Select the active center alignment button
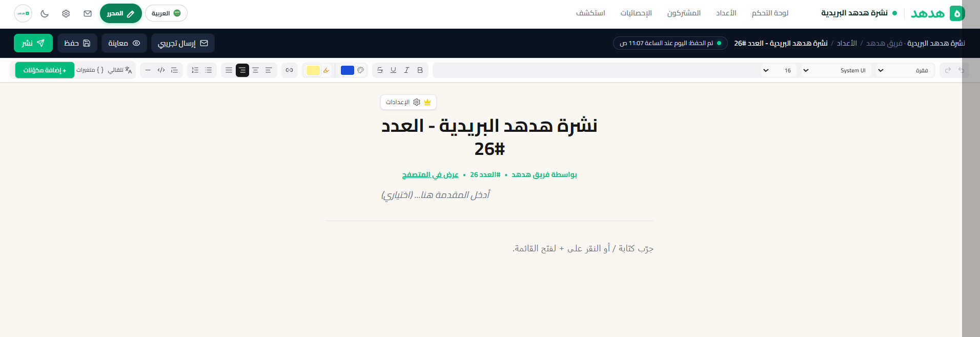Screen dimensions: 980x337 pyautogui.click(x=242, y=70)
